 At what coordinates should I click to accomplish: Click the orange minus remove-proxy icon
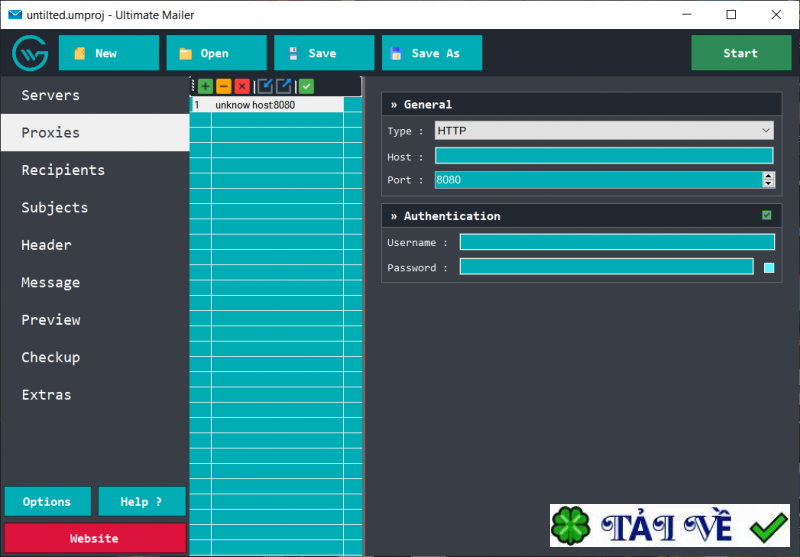tap(223, 87)
